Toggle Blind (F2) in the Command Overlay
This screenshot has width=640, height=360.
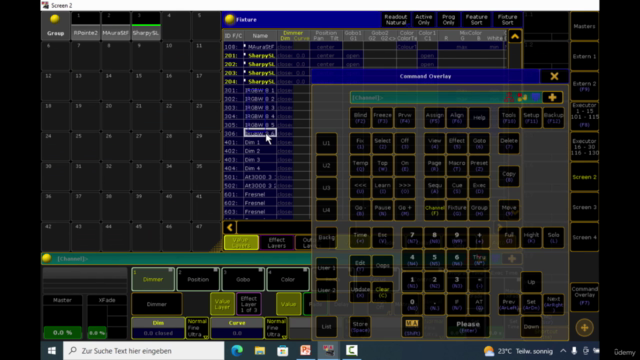pos(360,118)
